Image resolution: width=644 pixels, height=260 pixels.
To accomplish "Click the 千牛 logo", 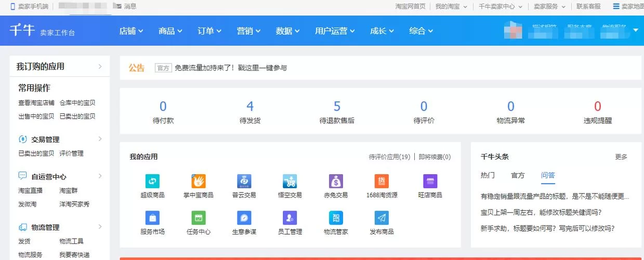I will pyautogui.click(x=22, y=30).
